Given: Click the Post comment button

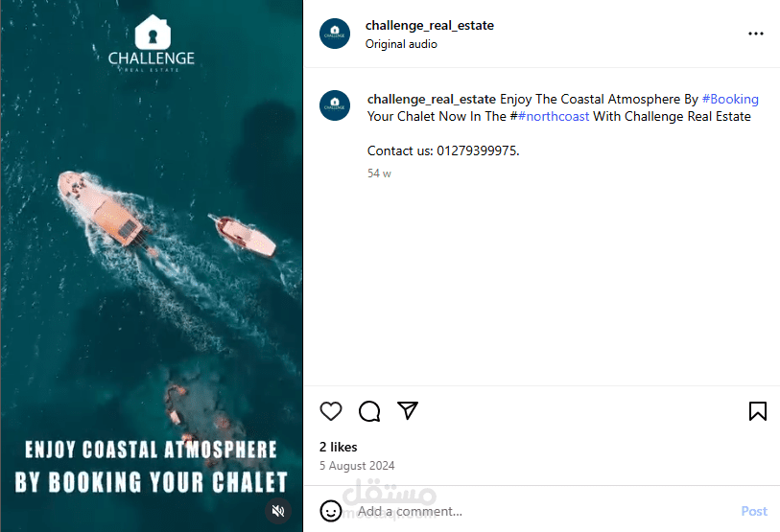Looking at the screenshot, I should (x=754, y=511).
